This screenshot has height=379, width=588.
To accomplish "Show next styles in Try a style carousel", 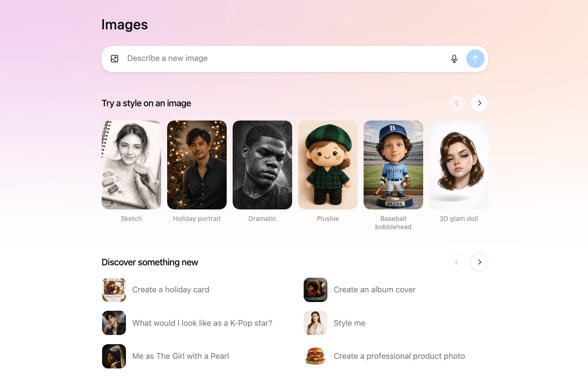I will click(x=479, y=103).
